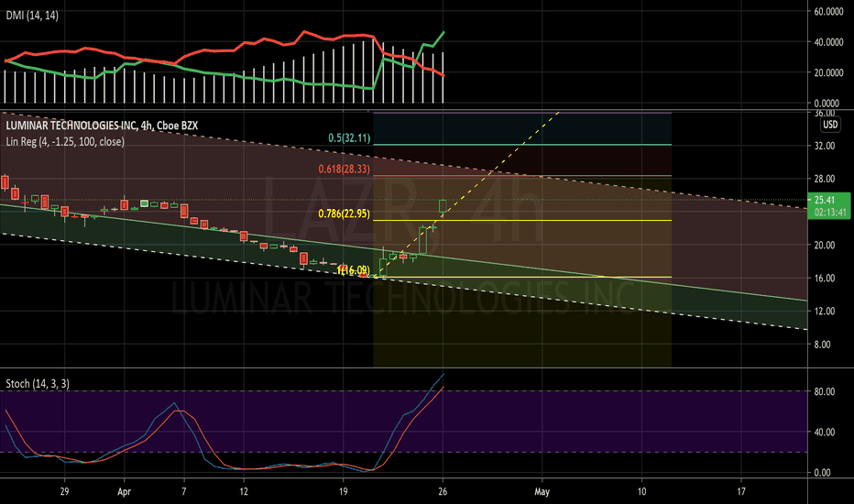Click the 32.00 price axis label

825,146
